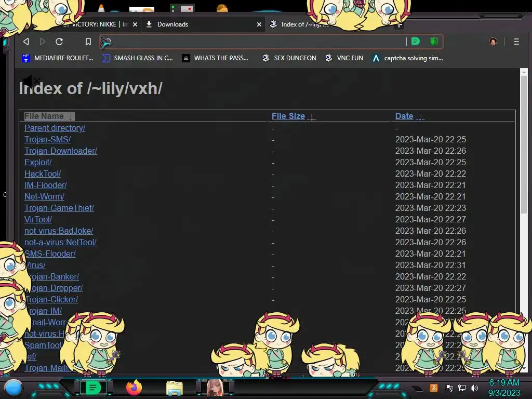Open the Trojan-Clicker/ folder
532x399 pixels.
[52, 300]
